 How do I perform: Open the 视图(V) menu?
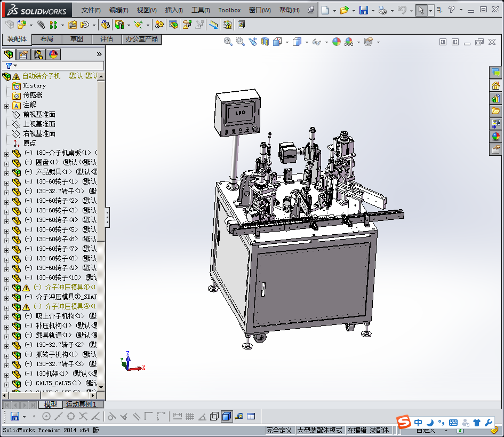(147, 10)
